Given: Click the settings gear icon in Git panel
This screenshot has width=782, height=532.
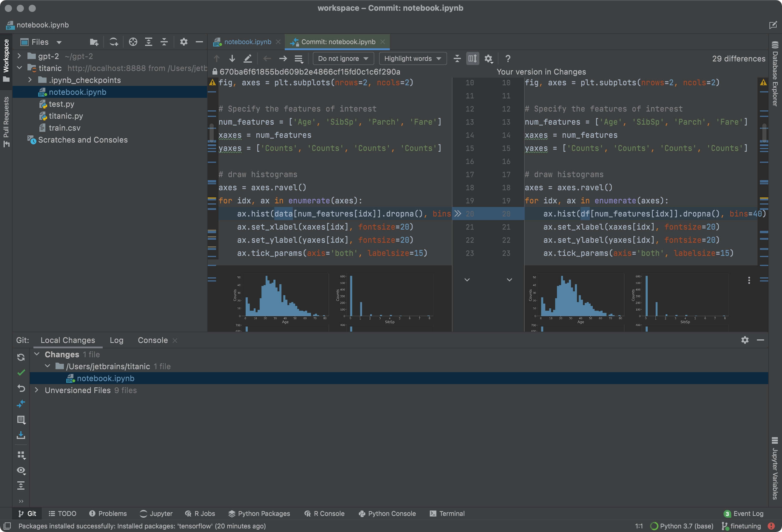Looking at the screenshot, I should click(x=745, y=340).
